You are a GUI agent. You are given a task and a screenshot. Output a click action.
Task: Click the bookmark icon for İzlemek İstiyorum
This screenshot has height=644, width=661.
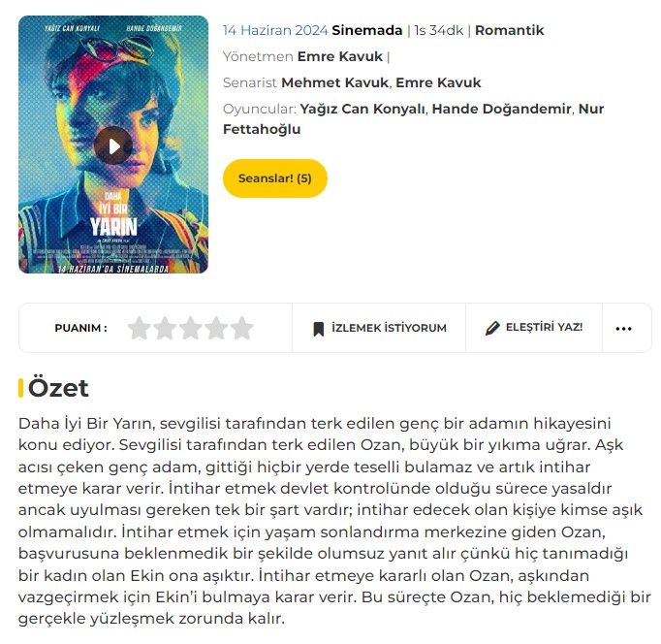[319, 329]
